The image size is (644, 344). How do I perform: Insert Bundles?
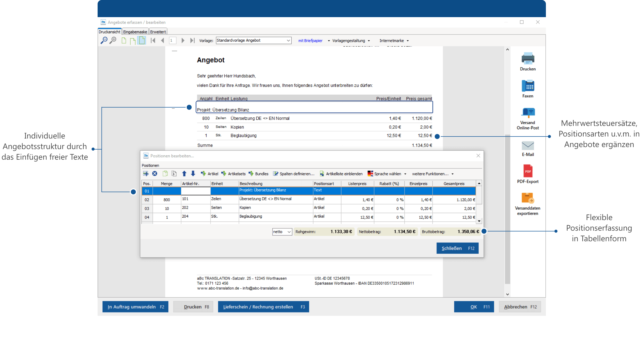tap(258, 174)
